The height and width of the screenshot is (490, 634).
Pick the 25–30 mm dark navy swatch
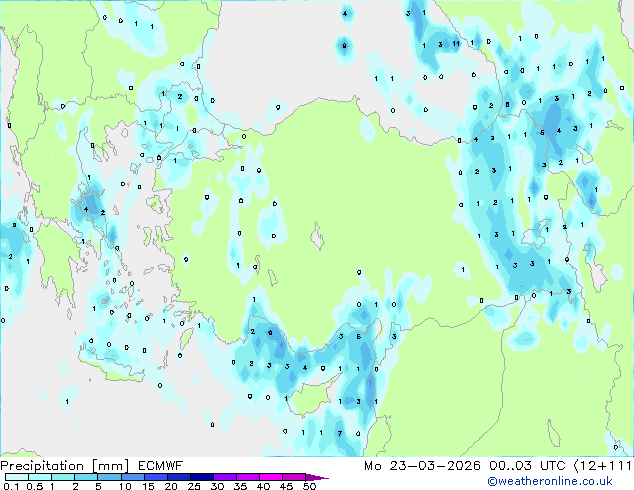click(201, 477)
